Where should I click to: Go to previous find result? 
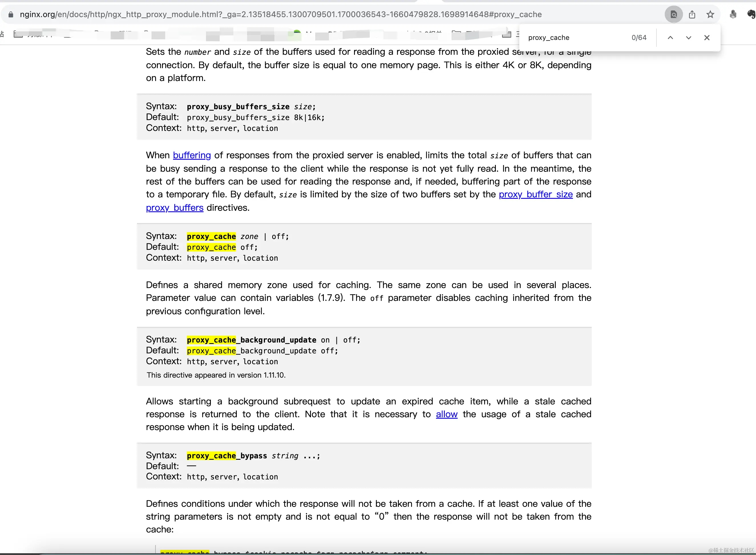click(670, 38)
